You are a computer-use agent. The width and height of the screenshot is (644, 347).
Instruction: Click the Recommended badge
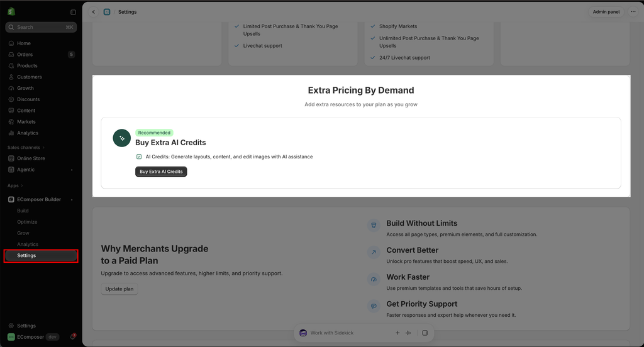pos(154,133)
